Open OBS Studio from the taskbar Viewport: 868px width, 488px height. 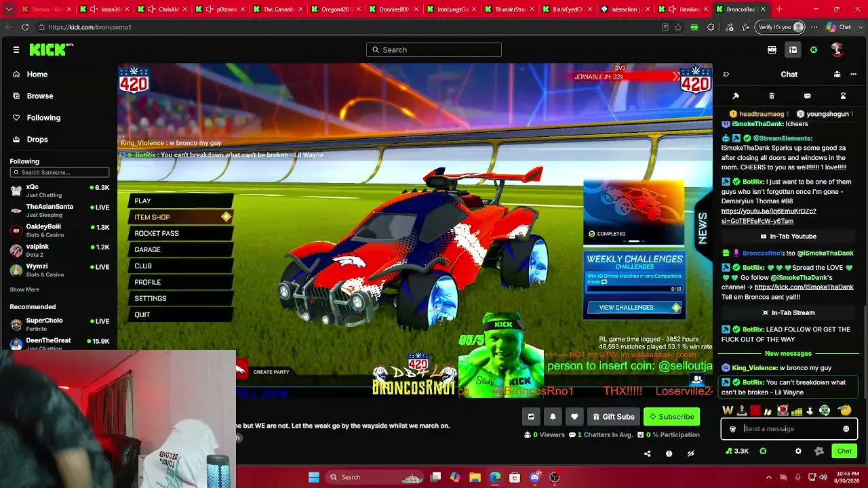click(554, 477)
